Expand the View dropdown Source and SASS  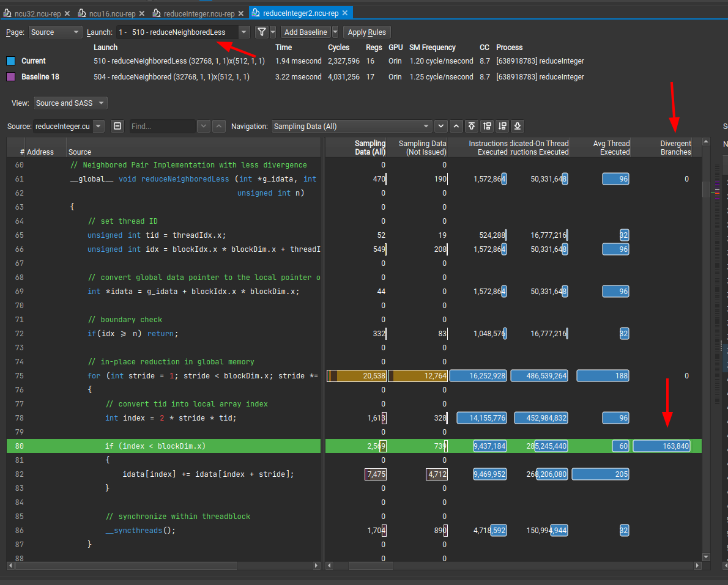point(70,103)
